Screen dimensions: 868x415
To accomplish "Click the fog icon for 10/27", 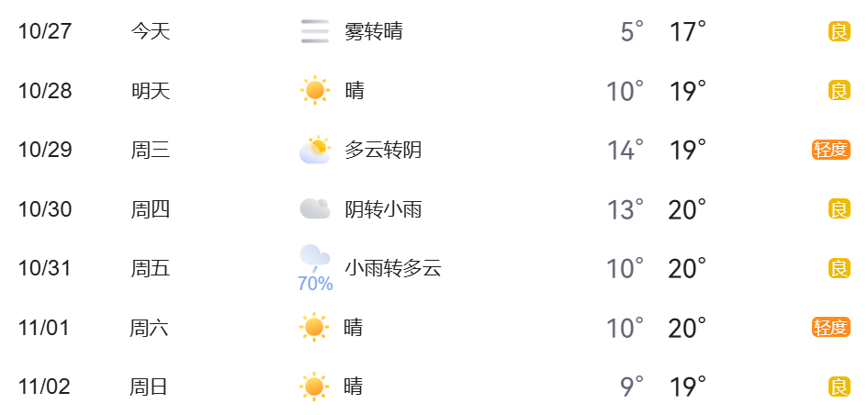I will [315, 32].
